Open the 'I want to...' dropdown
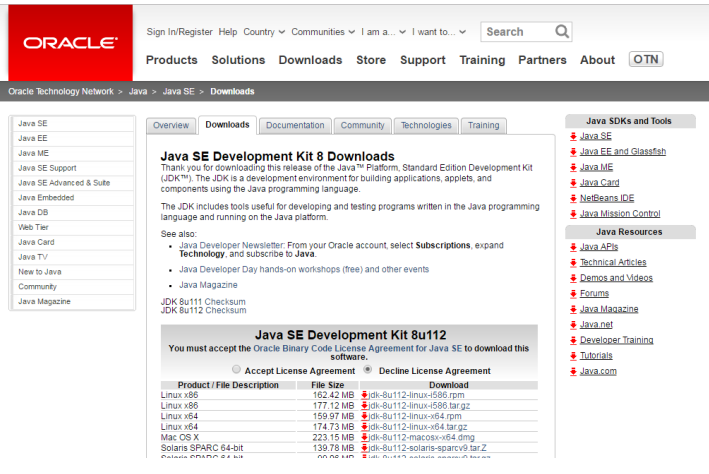 coord(439,32)
